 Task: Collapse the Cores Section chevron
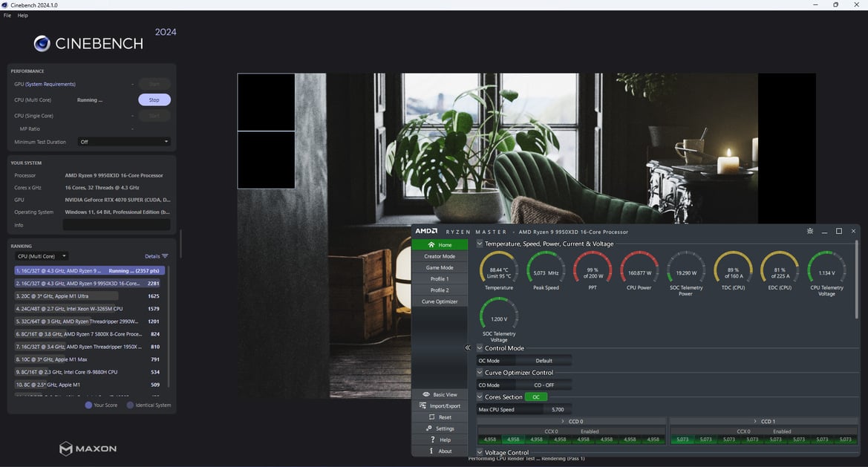[480, 396]
